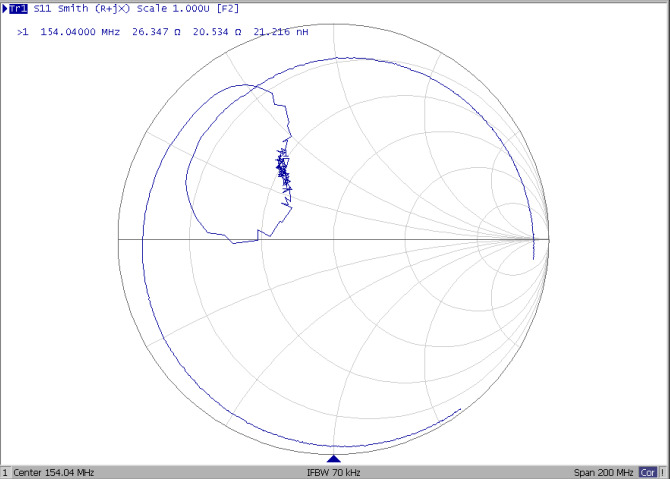The height and width of the screenshot is (479, 670).
Task: Click the noisy trace cluster inside the chart
Action: tap(283, 170)
